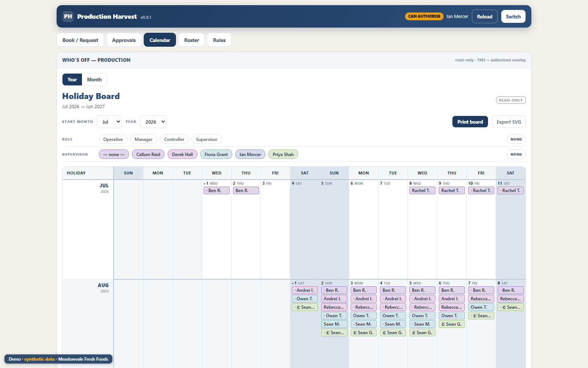Click Owen T. entry on 4 Aug

click(x=393, y=316)
